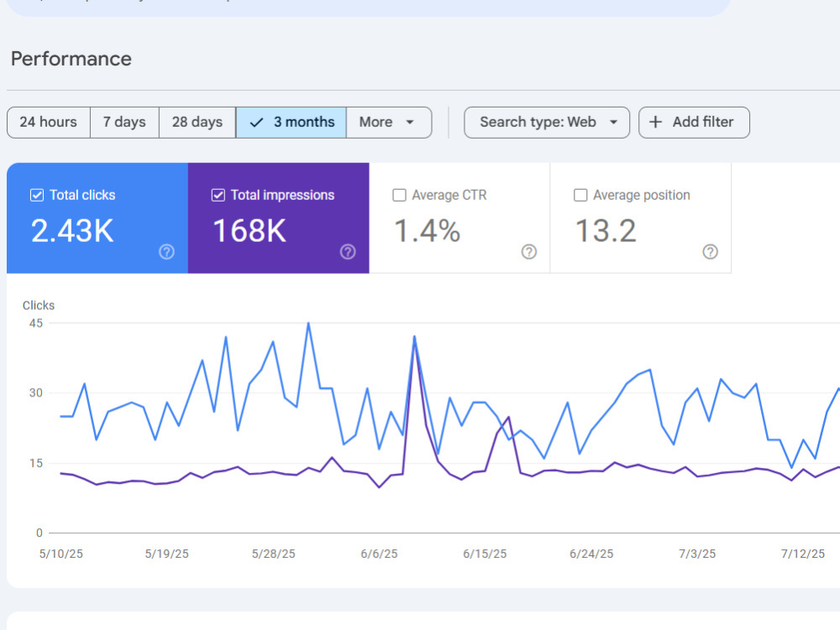Screen dimensions: 840x630
Task: Click the 30 y-axis value
Action: tap(36, 392)
